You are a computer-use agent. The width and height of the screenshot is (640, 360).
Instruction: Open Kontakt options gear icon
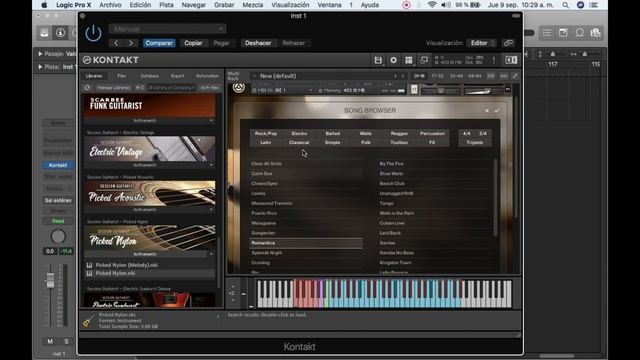coord(393,60)
